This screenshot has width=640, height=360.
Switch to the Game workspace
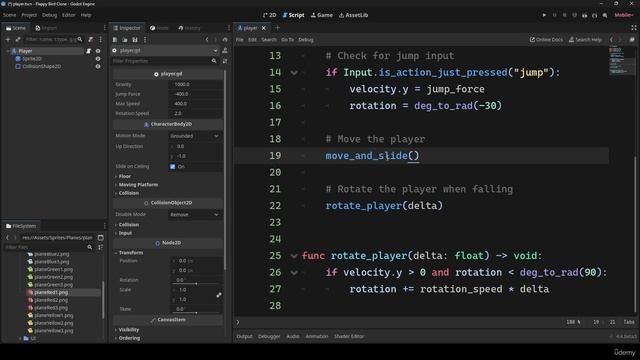pyautogui.click(x=322, y=15)
